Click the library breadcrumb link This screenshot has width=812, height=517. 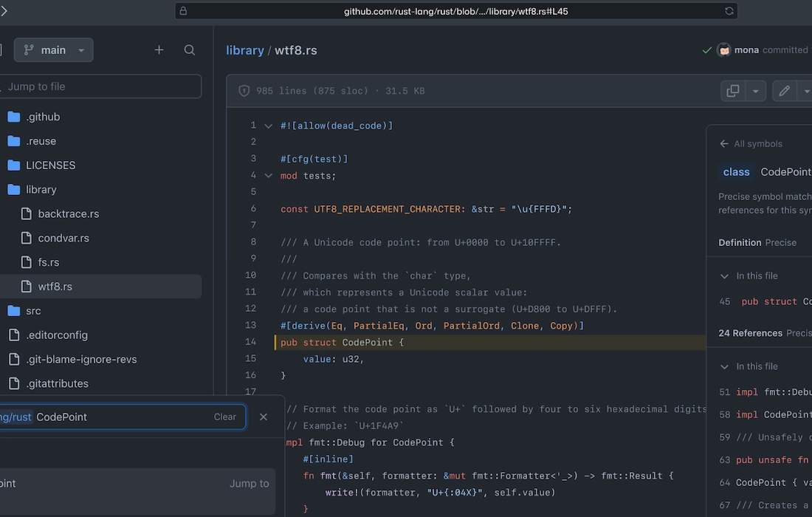[x=244, y=50]
